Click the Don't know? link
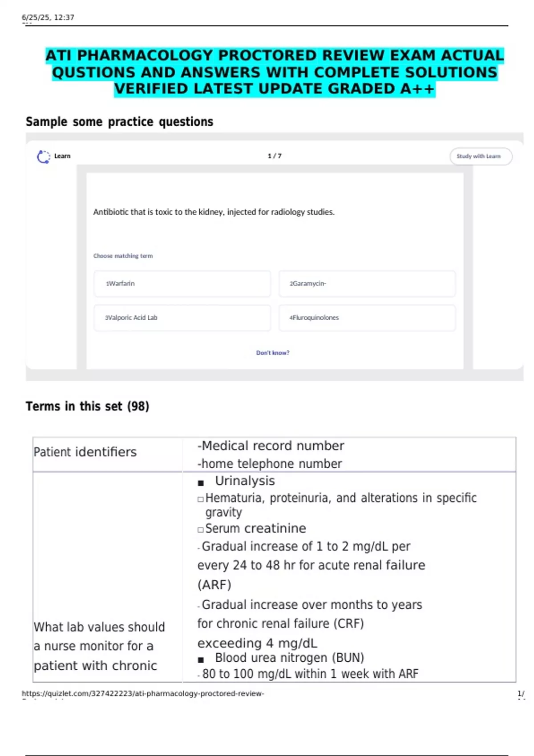534x756 pixels. (x=273, y=353)
